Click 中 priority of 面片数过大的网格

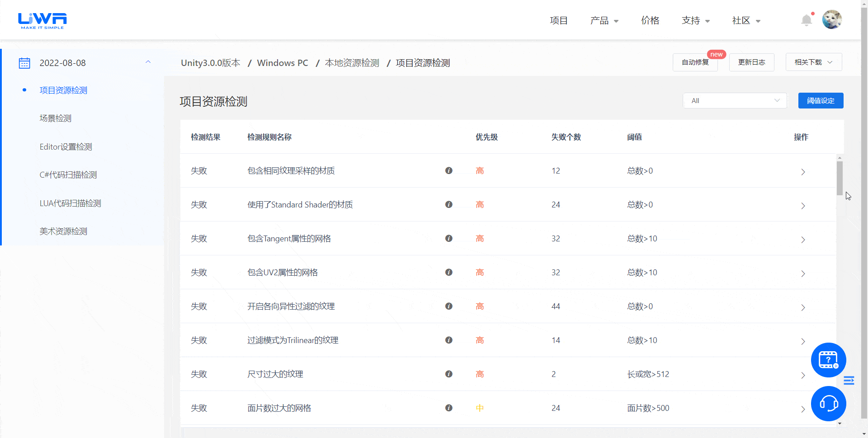point(480,408)
